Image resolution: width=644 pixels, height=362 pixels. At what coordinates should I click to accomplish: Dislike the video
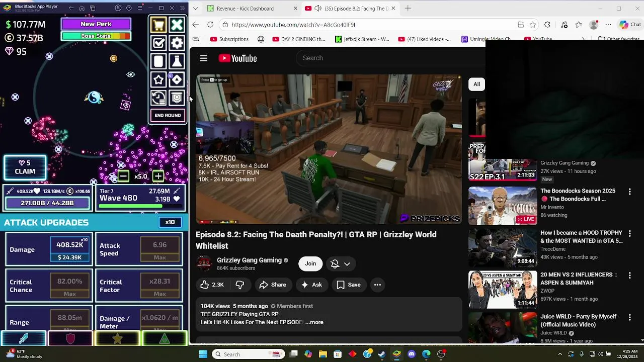(240, 285)
